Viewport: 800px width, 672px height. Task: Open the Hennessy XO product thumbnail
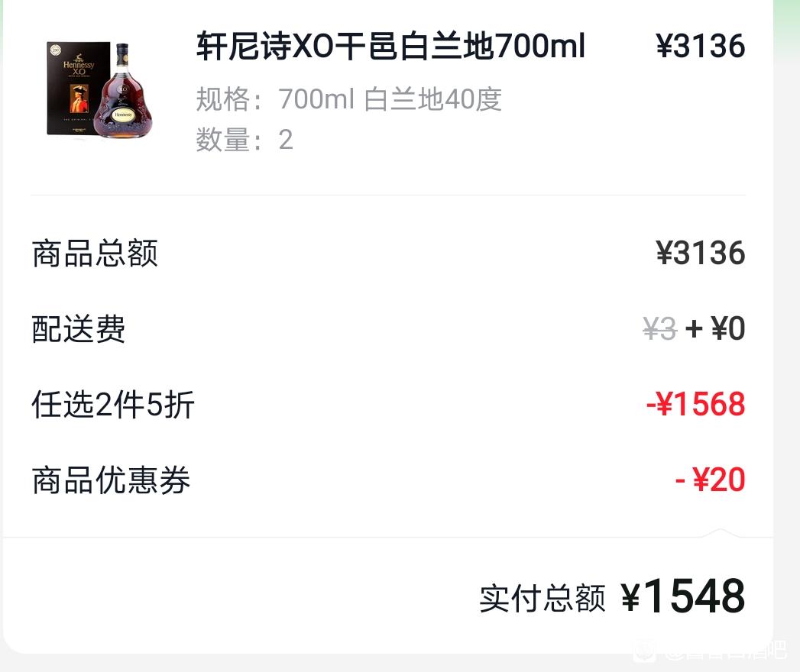[x=99, y=90]
